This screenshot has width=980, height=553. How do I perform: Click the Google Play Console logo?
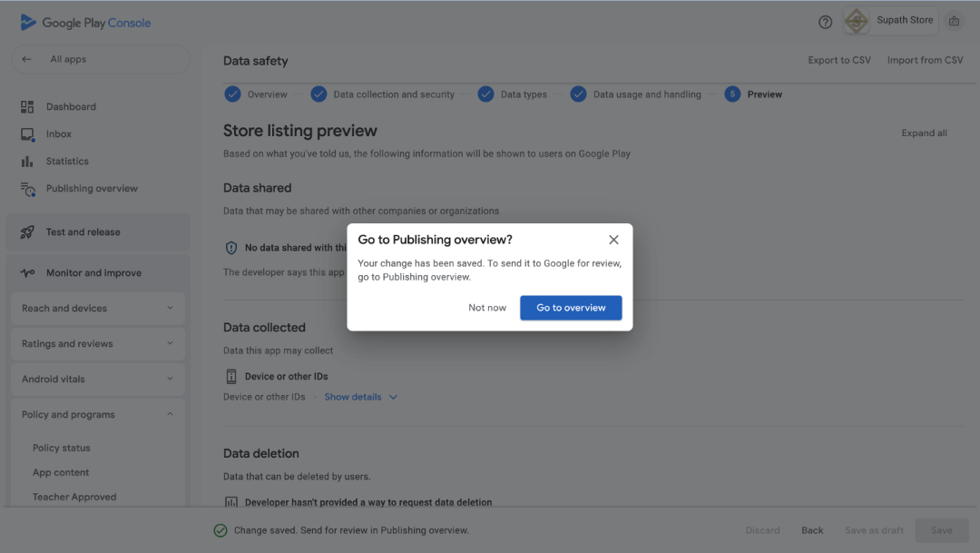86,23
